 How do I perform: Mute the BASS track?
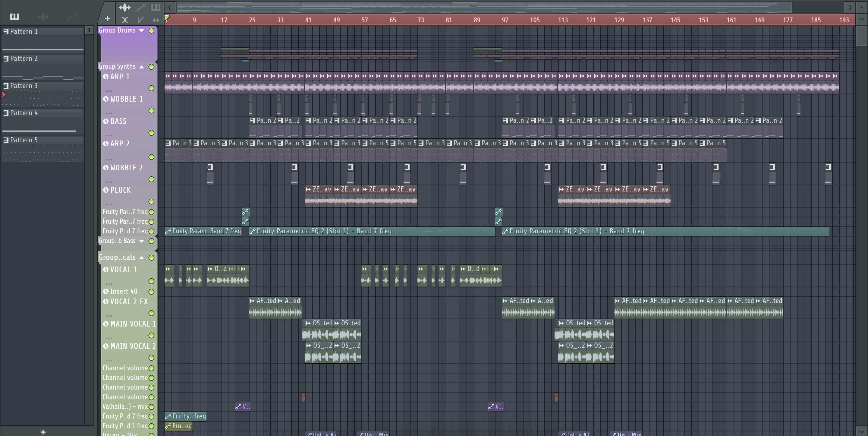click(152, 133)
